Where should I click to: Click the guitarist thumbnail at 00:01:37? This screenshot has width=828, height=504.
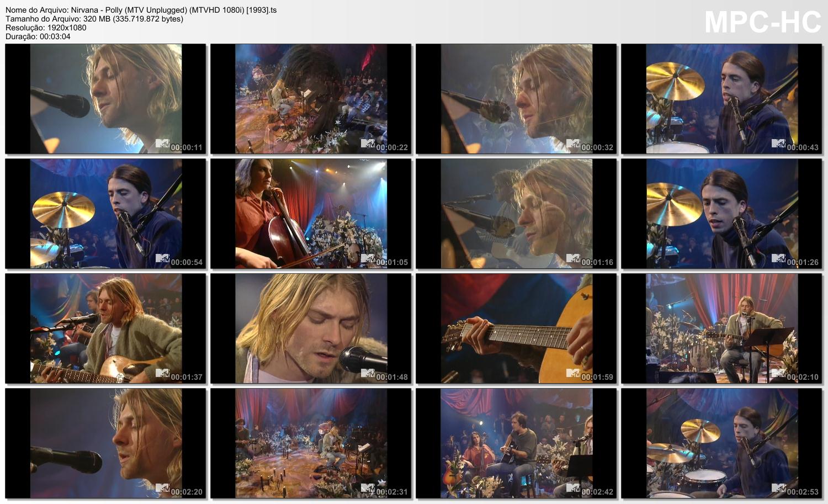[105, 328]
